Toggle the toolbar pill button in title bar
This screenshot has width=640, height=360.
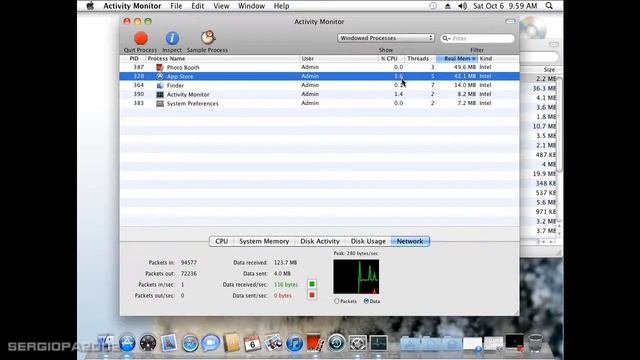(510, 21)
